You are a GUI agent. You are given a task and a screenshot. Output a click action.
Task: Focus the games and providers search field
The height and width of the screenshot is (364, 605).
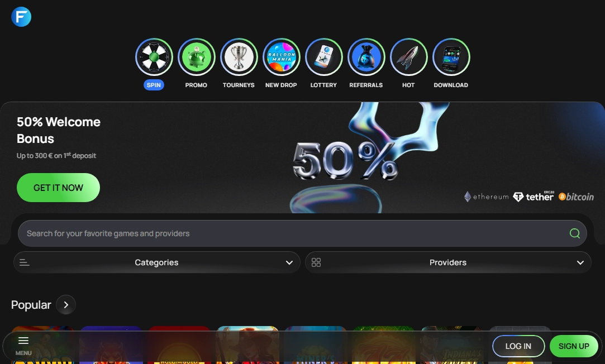click(x=290, y=233)
